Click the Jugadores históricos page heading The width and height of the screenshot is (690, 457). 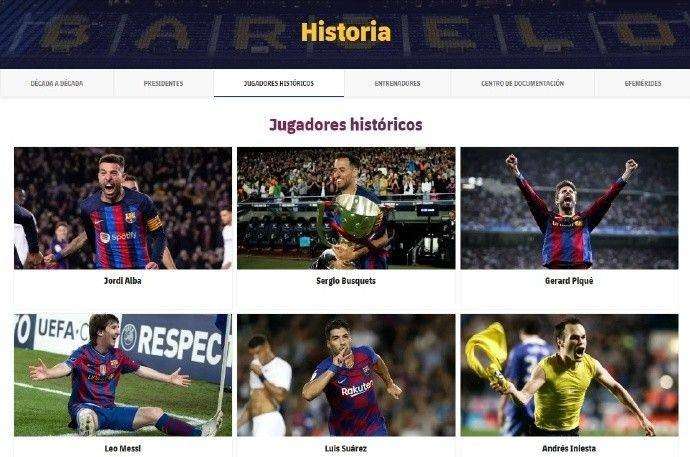[x=346, y=124]
